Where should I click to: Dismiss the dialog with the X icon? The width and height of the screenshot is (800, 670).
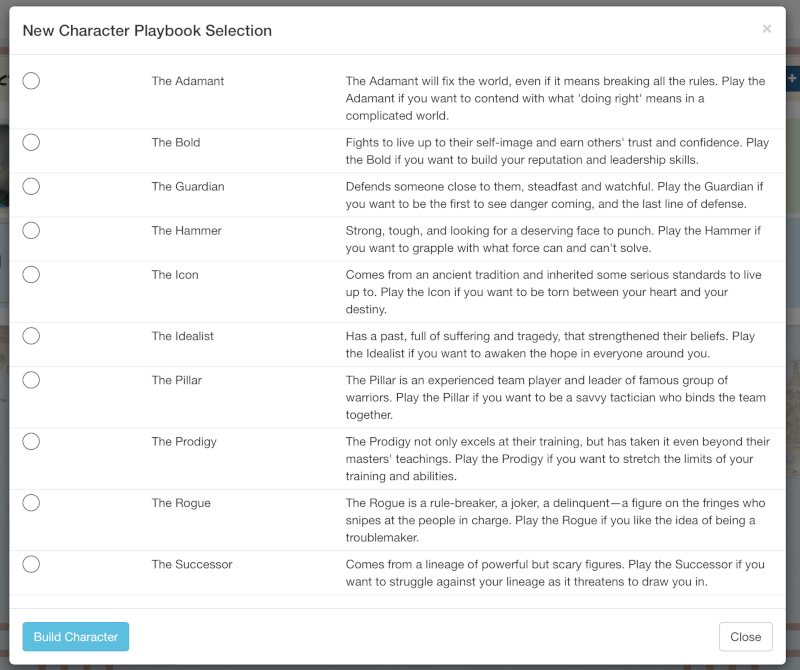pyautogui.click(x=767, y=28)
